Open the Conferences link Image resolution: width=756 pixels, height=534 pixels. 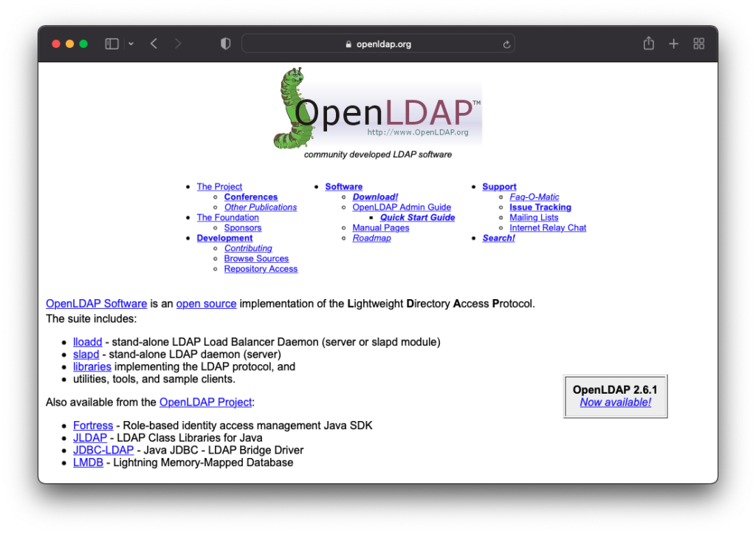coord(251,196)
